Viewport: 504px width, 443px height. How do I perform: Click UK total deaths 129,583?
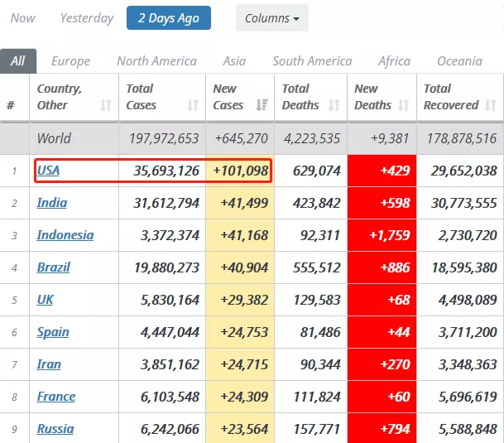click(317, 300)
